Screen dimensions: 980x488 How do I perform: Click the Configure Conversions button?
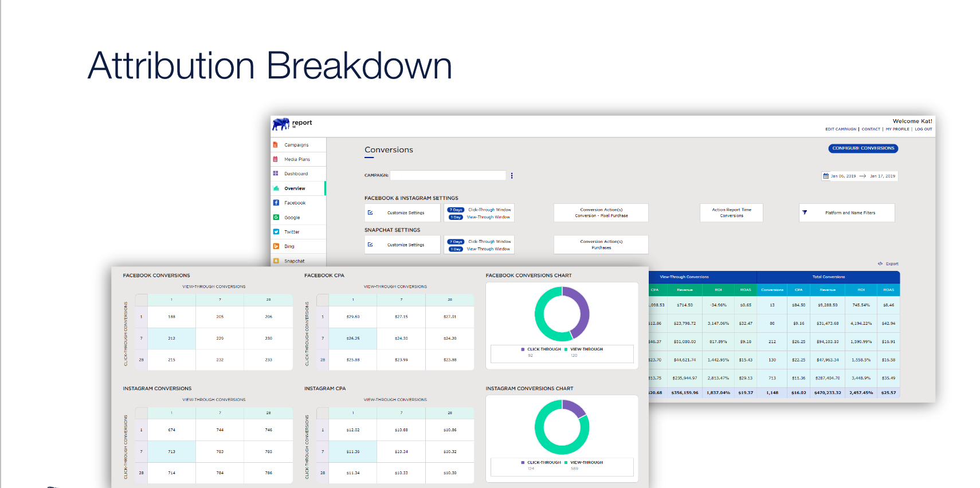[863, 148]
